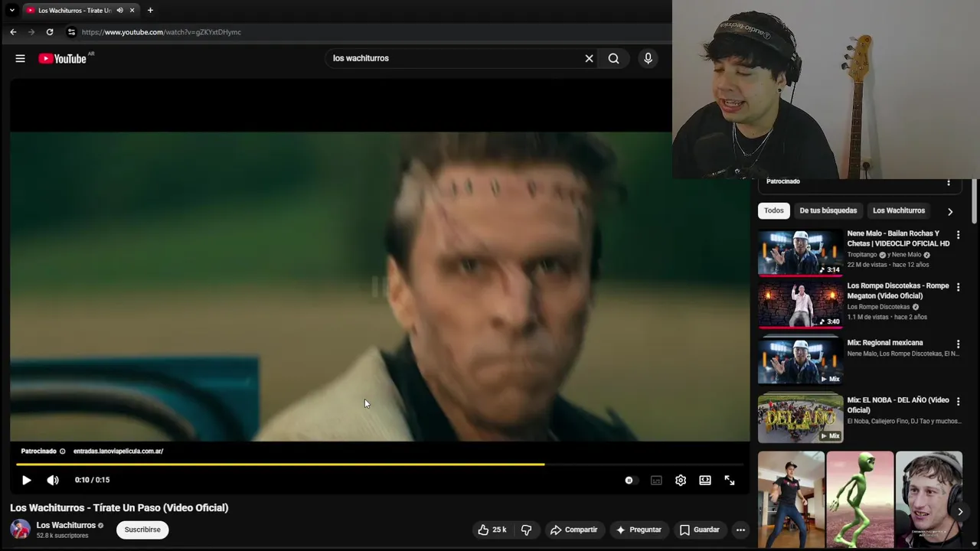Open the tab search dropdown arrow

coord(11,11)
